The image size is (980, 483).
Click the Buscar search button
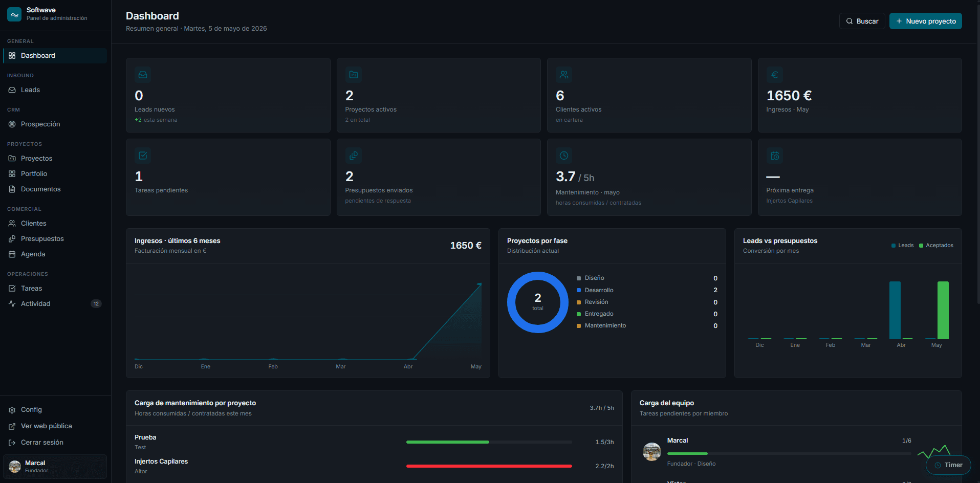(x=862, y=21)
